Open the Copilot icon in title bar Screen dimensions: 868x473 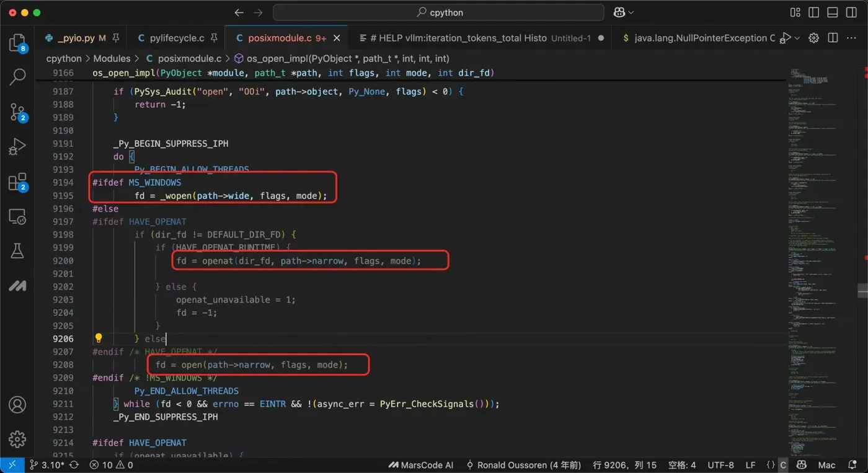point(619,12)
